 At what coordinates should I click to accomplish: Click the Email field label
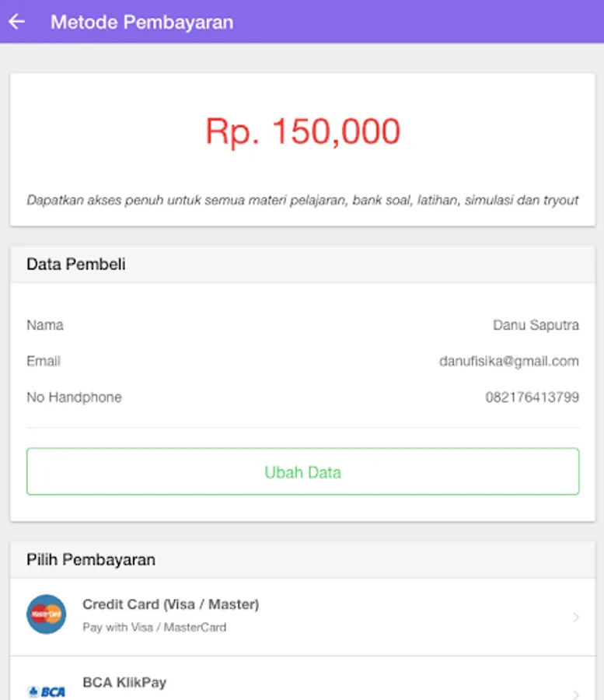44,361
